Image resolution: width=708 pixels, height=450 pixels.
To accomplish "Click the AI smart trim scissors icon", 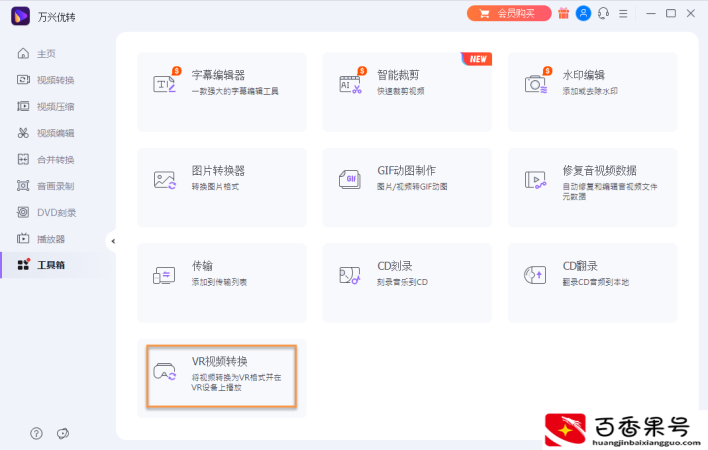I will [x=351, y=84].
